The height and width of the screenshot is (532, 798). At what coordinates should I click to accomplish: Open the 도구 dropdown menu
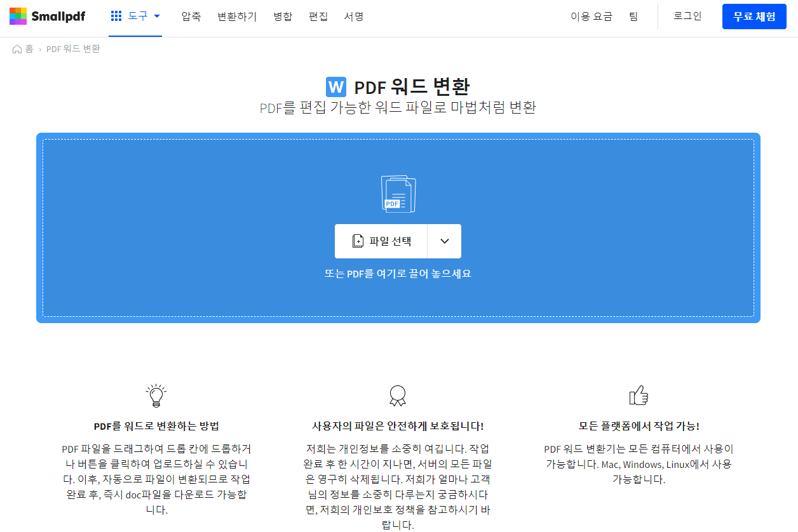(x=139, y=17)
